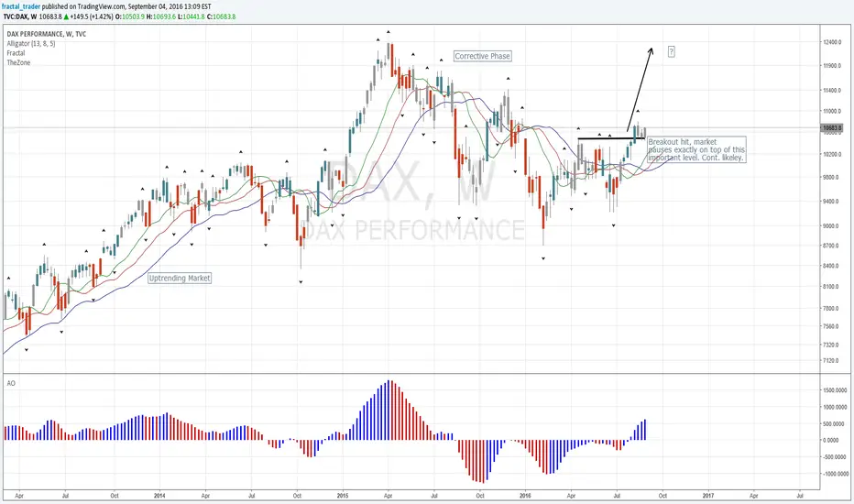This screenshot has height=504, width=854.
Task: Click the close value "C:10683.8" in header
Action: point(221,16)
